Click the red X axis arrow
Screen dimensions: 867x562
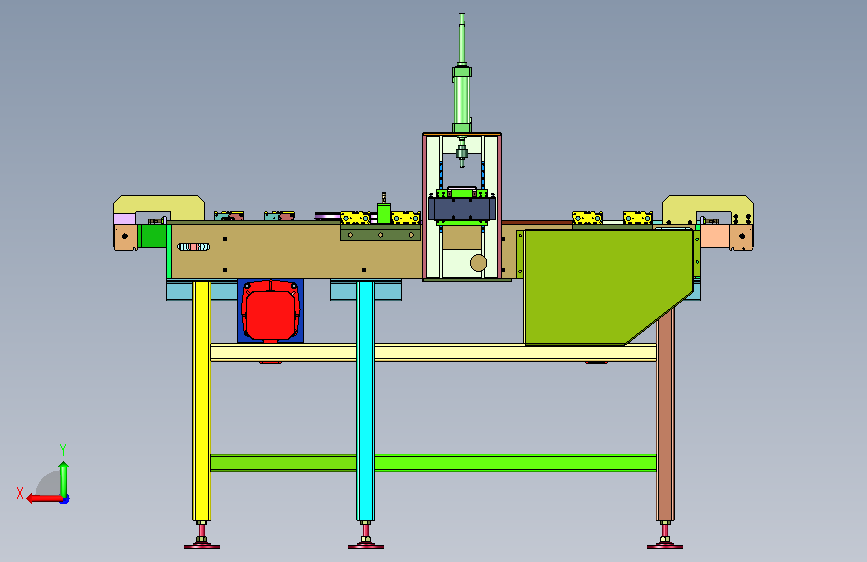44,499
